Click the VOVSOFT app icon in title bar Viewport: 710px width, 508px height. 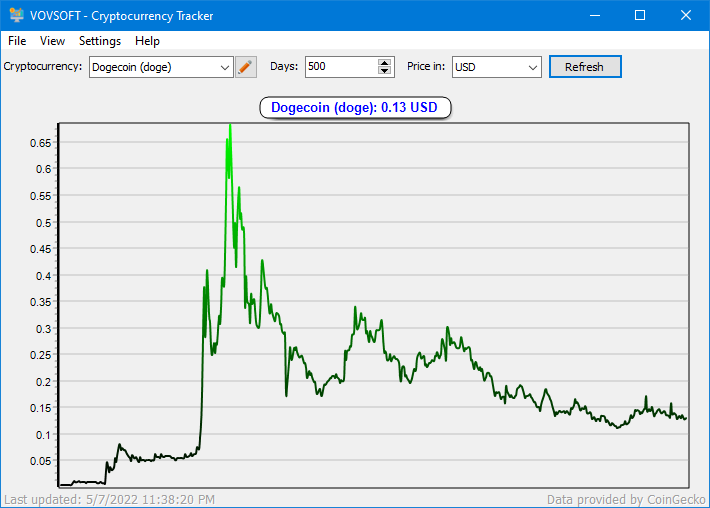click(16, 15)
